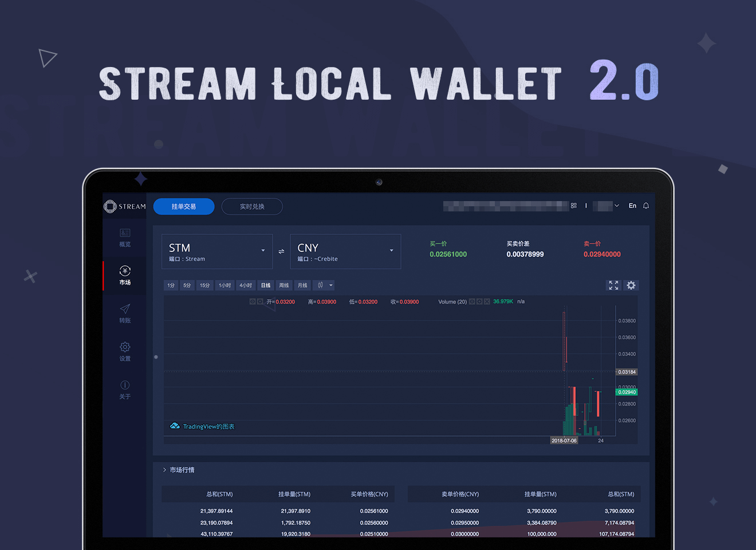Select the 4小时 timeframe

click(246, 285)
